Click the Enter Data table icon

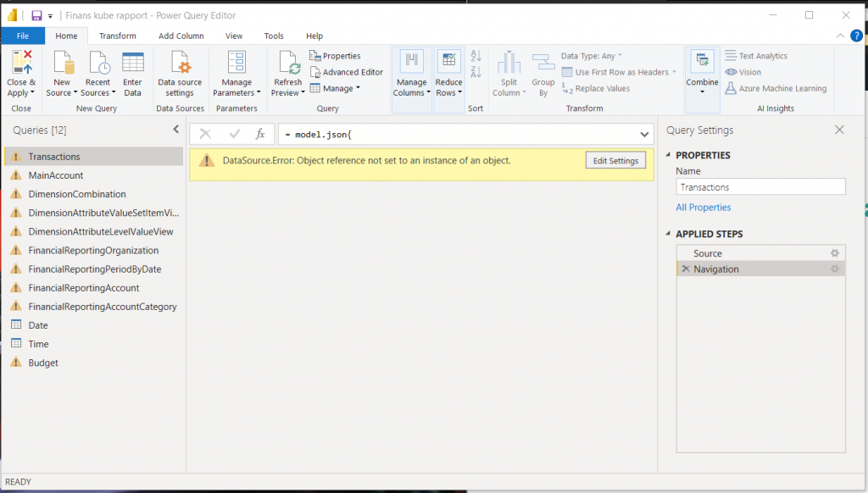point(133,62)
